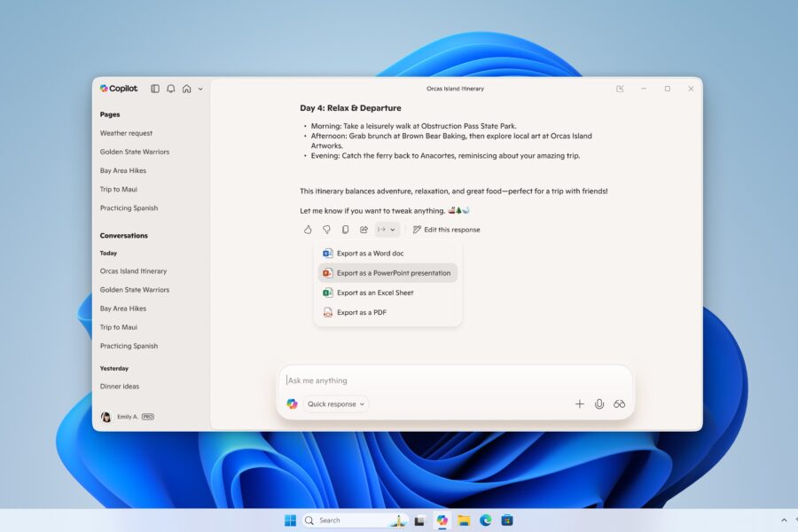Expand the chevron next to home icon
The image size is (798, 532).
coord(200,89)
